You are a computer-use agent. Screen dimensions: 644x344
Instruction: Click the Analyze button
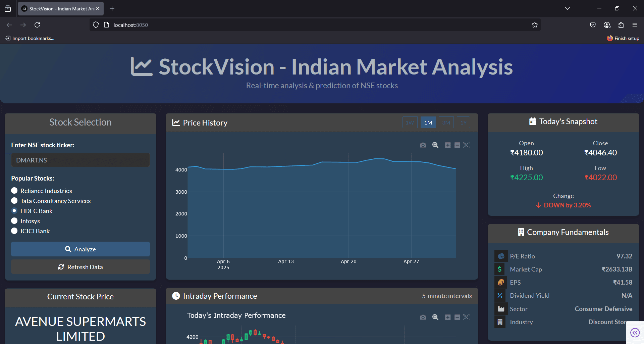coord(80,249)
